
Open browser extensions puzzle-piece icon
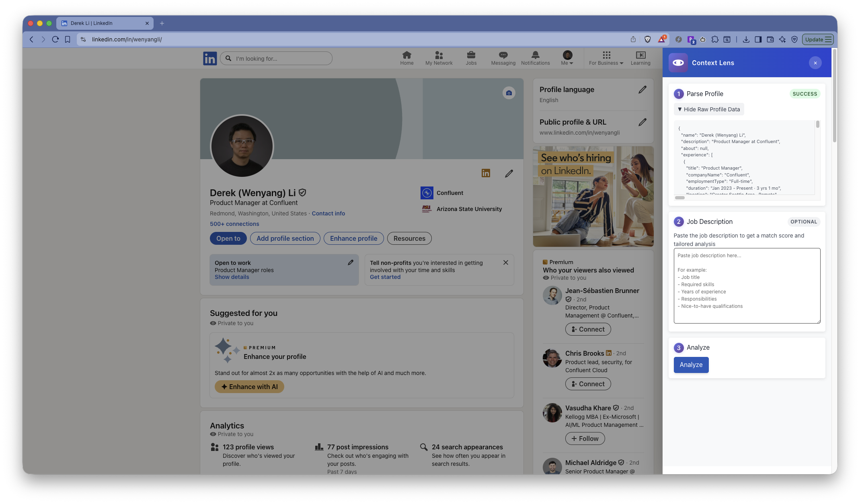[x=715, y=39]
